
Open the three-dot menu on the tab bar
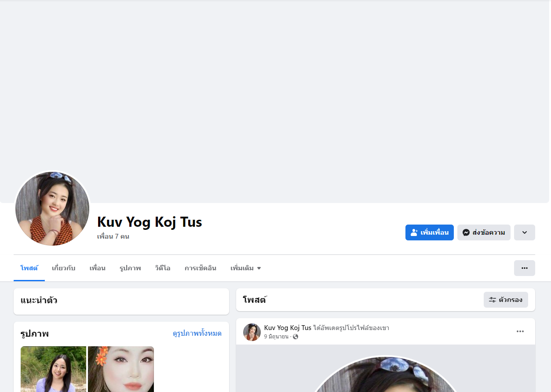tap(525, 268)
